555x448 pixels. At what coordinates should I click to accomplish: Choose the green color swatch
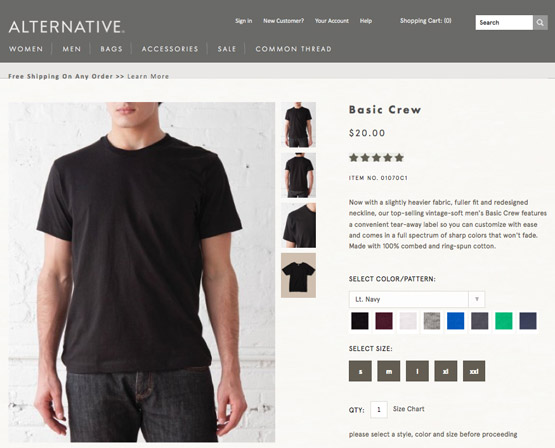coord(503,321)
